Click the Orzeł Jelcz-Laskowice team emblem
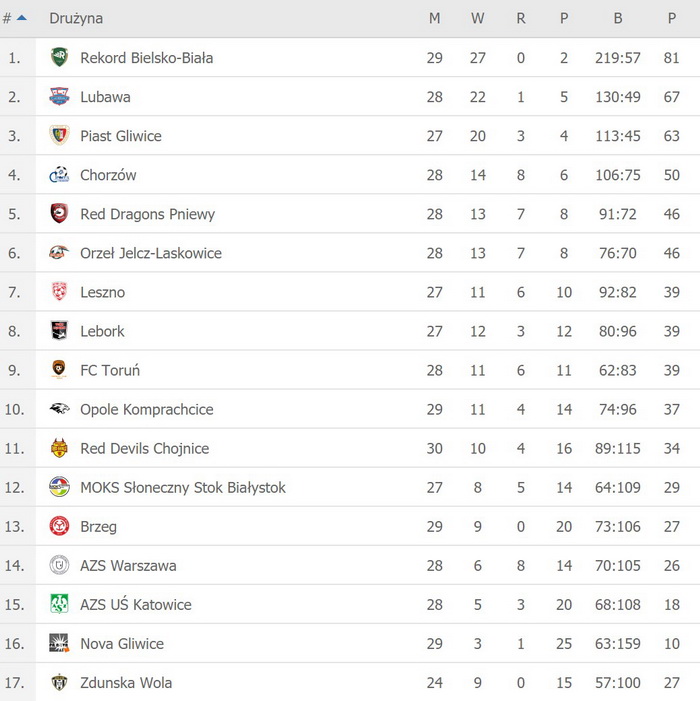The height and width of the screenshot is (701, 700). (x=59, y=253)
